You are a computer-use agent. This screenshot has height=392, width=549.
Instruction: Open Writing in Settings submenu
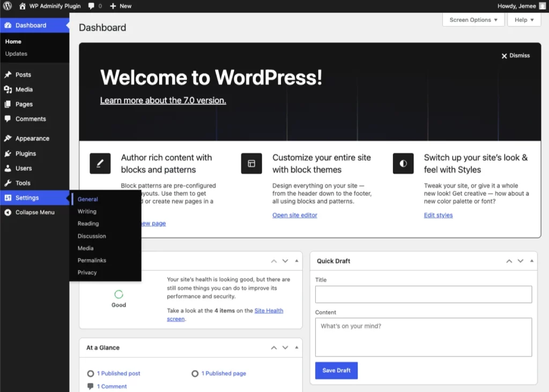pyautogui.click(x=87, y=211)
